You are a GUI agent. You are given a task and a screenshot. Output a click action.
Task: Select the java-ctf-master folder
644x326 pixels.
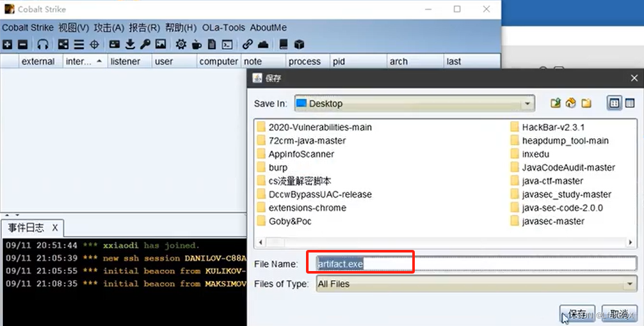point(547,181)
